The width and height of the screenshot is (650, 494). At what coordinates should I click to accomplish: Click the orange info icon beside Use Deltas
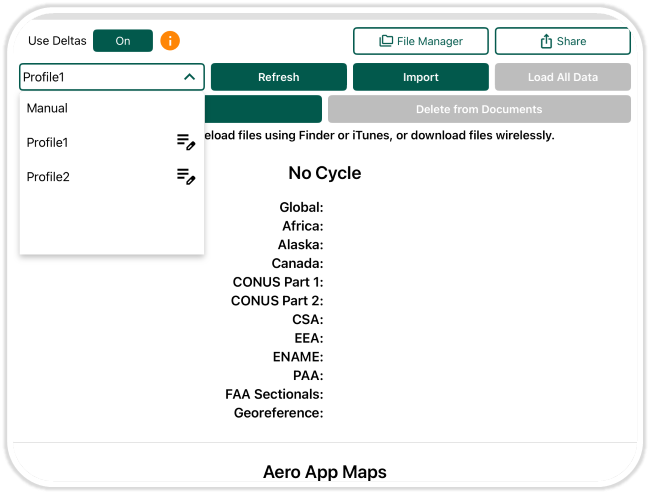pos(171,41)
